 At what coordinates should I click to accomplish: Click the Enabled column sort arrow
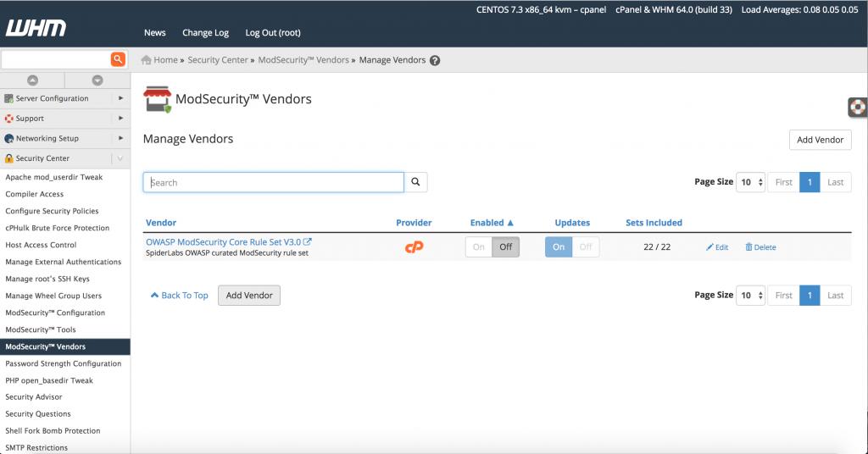(x=510, y=223)
